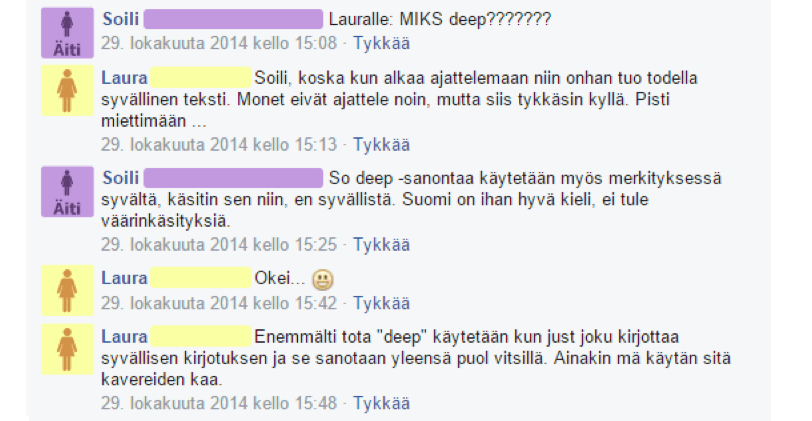This screenshot has height=421, width=812.
Task: Click timestamp 29. lokakuuta 2014 kello 15:08
Action: pos(219,43)
